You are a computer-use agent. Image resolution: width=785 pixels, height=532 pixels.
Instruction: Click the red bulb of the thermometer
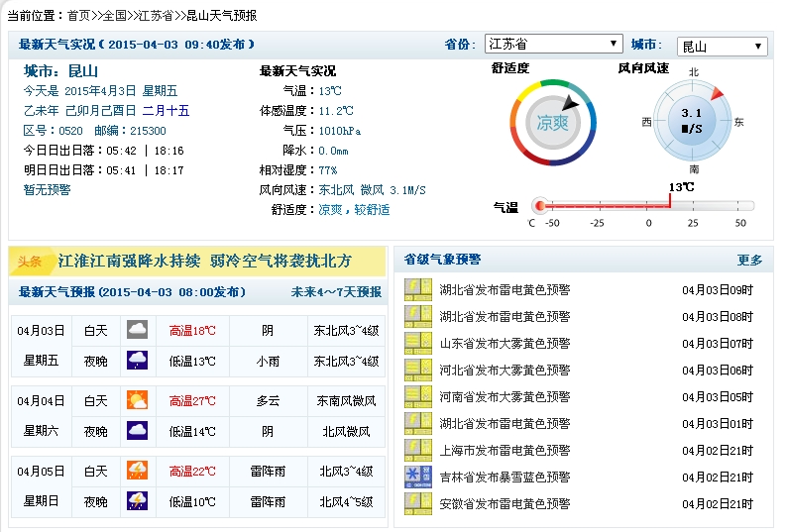(x=539, y=205)
